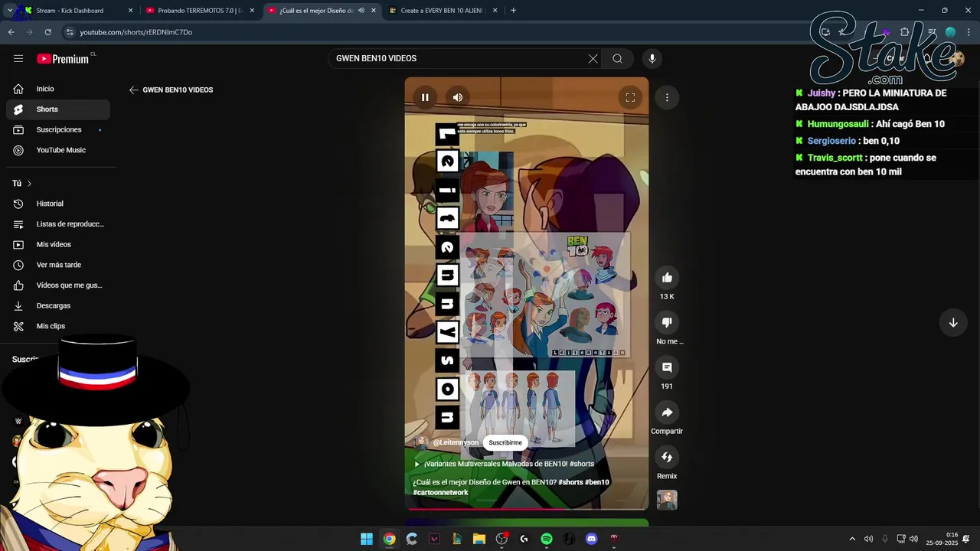980x551 pixels.
Task: Open Logitech G HUB on the taskbar
Action: tap(524, 539)
